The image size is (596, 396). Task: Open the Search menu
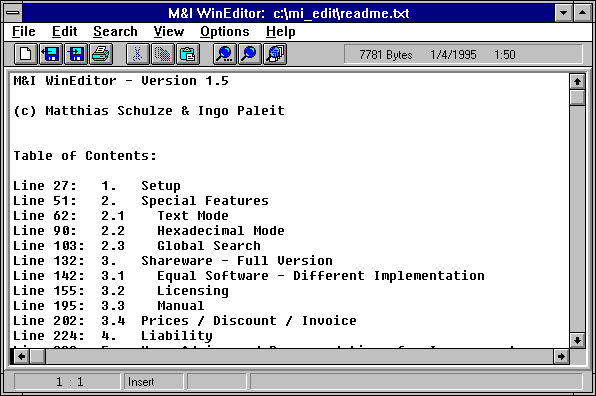(x=115, y=32)
